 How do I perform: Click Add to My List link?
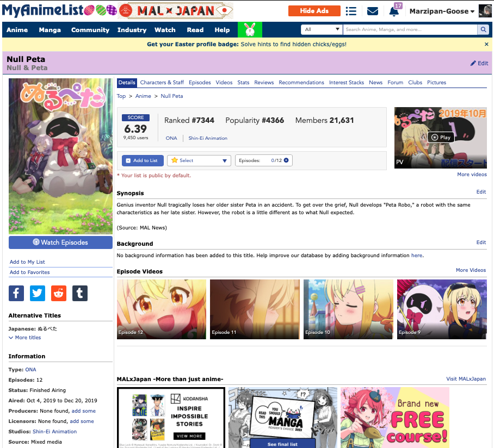(27, 262)
